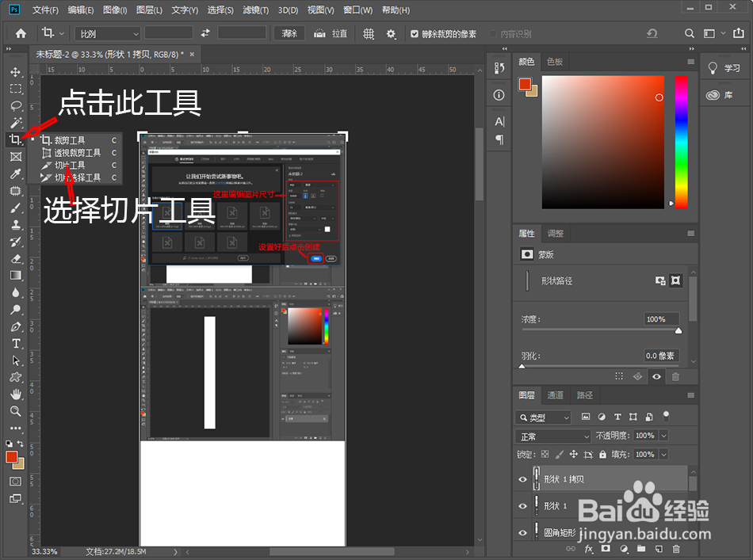This screenshot has height=560, width=753.
Task: Open the Color panel menu
Action: (x=690, y=62)
